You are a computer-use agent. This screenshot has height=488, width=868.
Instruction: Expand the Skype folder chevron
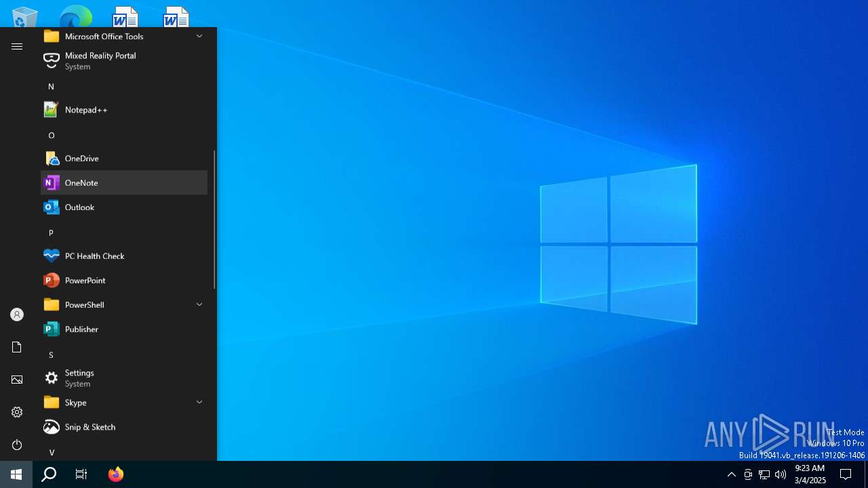tap(199, 403)
